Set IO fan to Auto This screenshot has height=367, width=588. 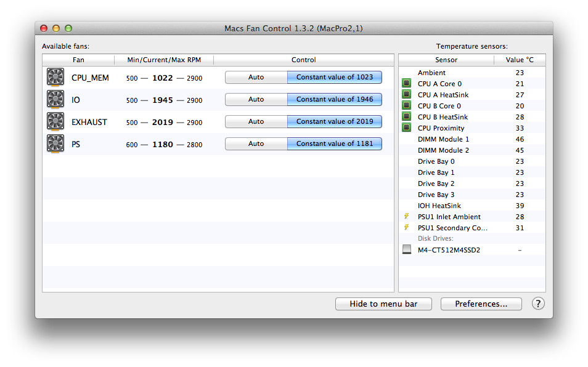click(256, 99)
